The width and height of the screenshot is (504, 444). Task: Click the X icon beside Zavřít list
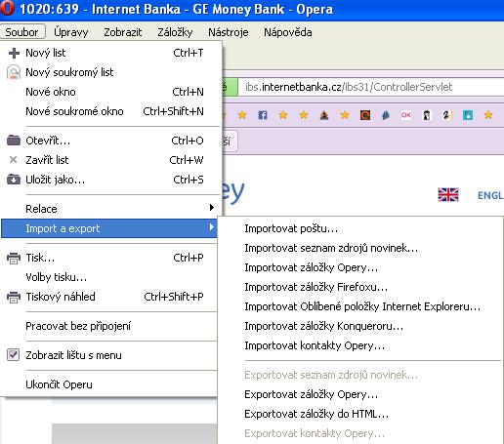[x=13, y=160]
